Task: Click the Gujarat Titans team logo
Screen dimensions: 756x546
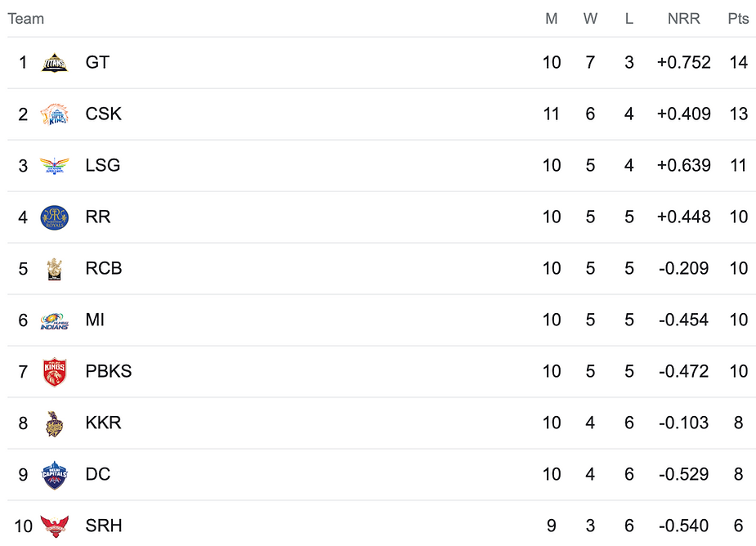Action: coord(55,63)
